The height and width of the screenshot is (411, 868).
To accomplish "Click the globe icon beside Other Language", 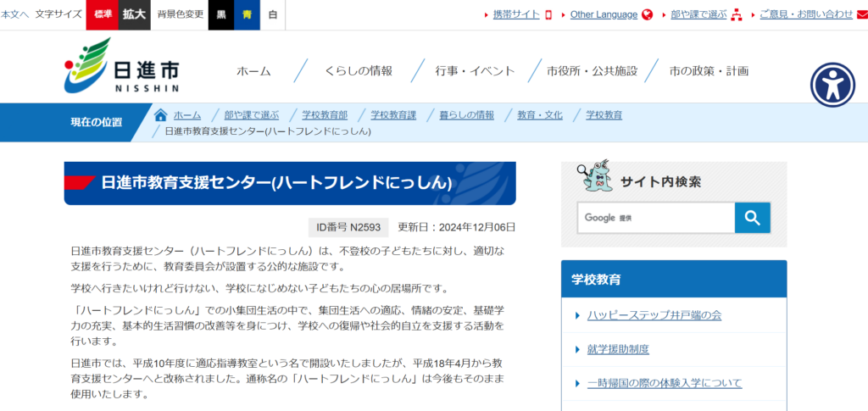I will click(648, 14).
